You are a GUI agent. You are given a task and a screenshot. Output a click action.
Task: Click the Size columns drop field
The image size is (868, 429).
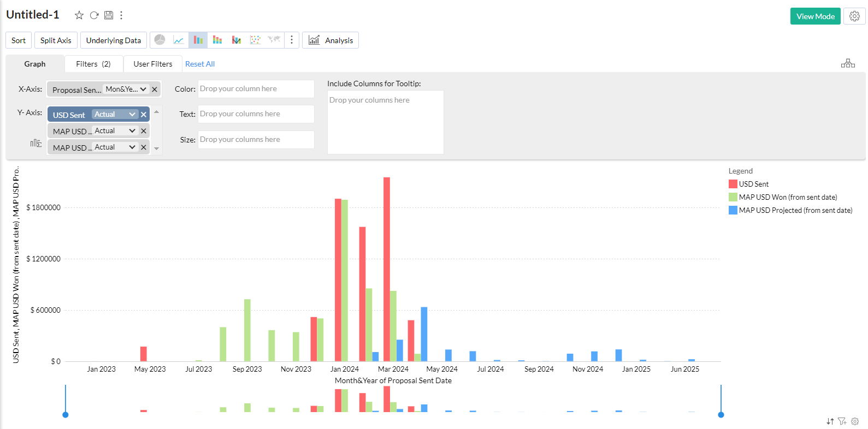[x=256, y=140]
